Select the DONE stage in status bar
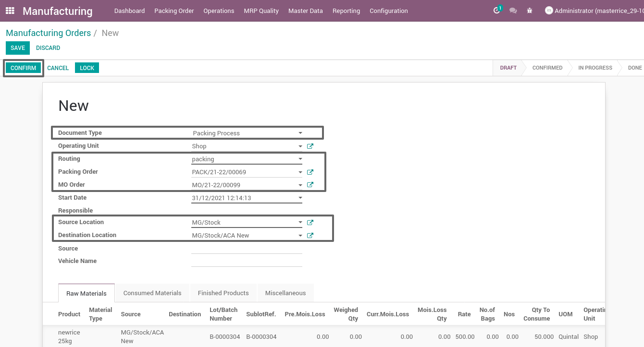The width and height of the screenshot is (644, 347). (x=635, y=68)
